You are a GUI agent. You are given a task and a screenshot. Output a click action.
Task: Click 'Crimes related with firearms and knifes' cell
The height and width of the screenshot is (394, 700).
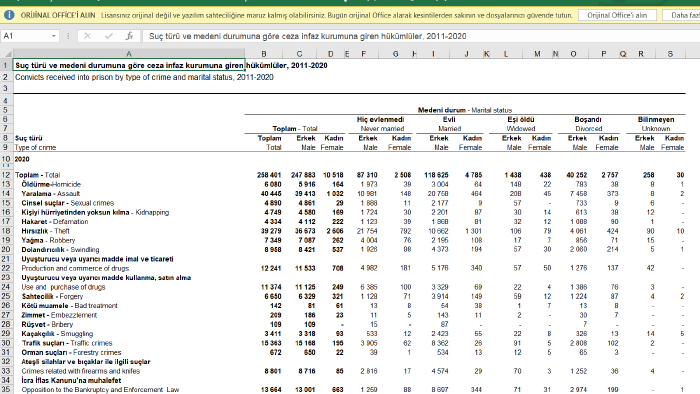pos(80,371)
